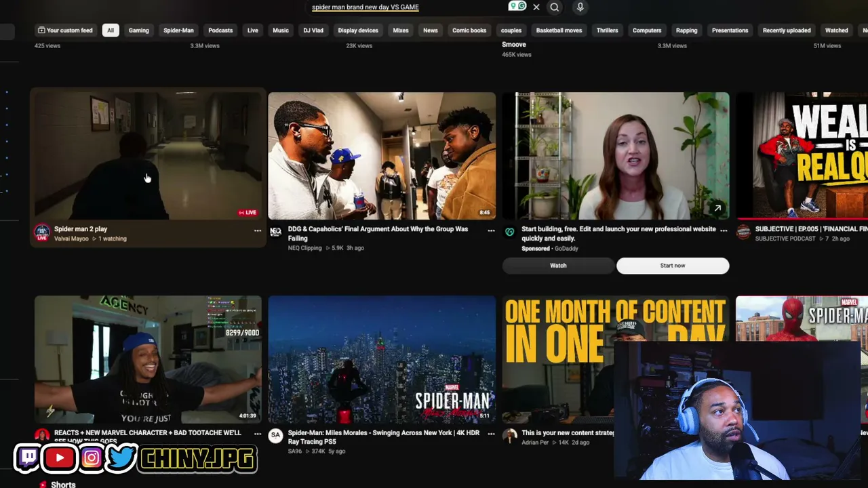The image size is (868, 488).
Task: Open the Your custom feed chip
Action: [x=65, y=30]
